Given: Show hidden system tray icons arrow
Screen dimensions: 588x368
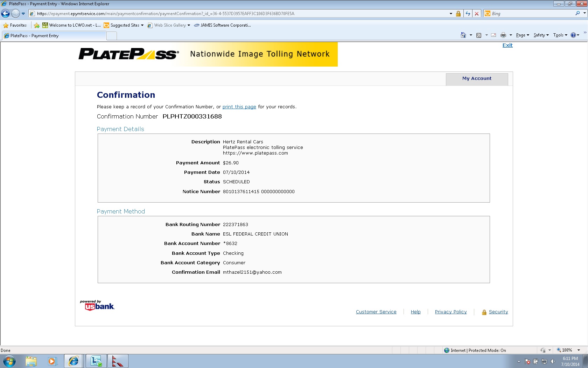Looking at the screenshot, I should click(x=519, y=361).
